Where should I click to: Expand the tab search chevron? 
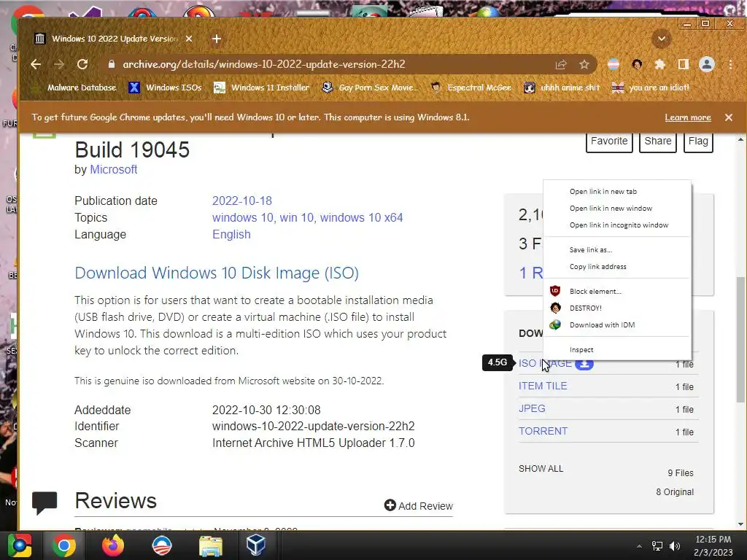coord(661,39)
